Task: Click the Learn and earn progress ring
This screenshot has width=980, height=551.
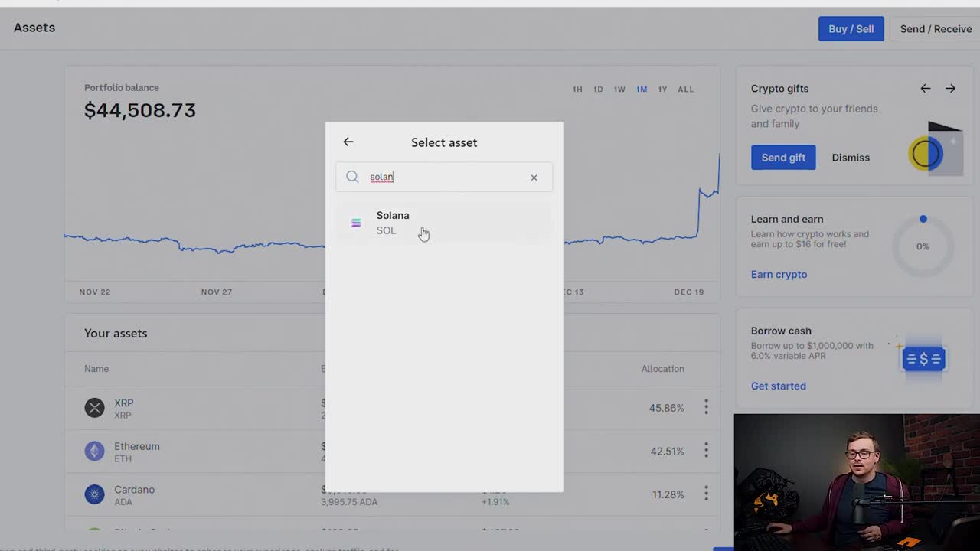Action: pyautogui.click(x=923, y=246)
